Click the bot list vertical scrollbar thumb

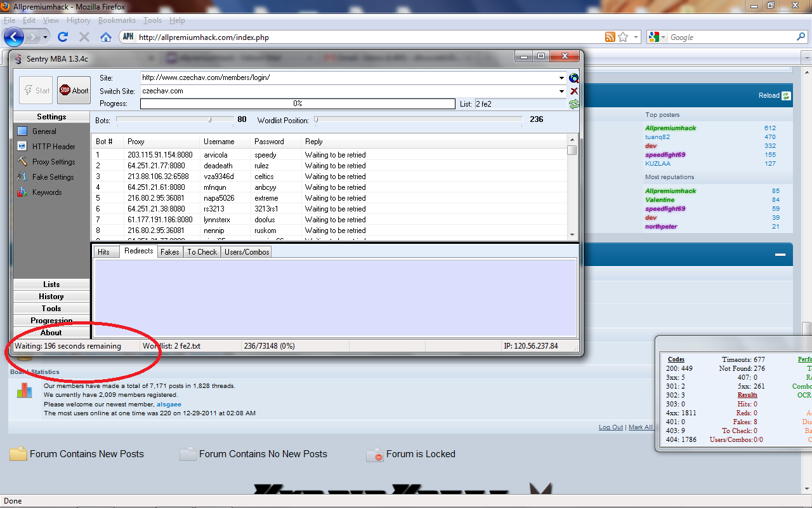tap(572, 150)
